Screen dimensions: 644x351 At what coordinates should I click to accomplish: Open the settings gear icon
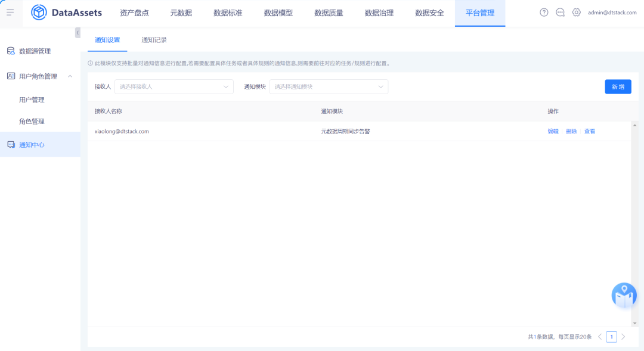[576, 13]
